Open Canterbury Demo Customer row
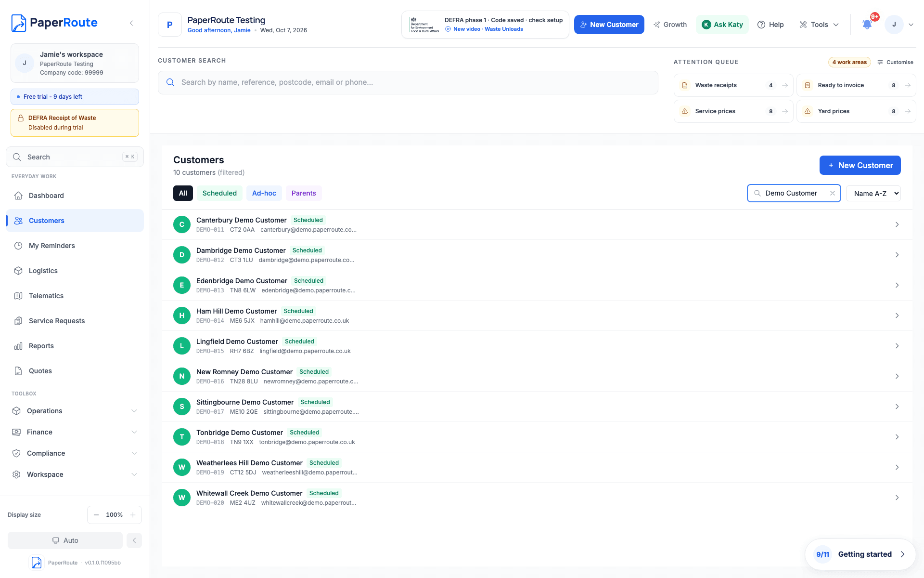This screenshot has width=924, height=578. 537,224
